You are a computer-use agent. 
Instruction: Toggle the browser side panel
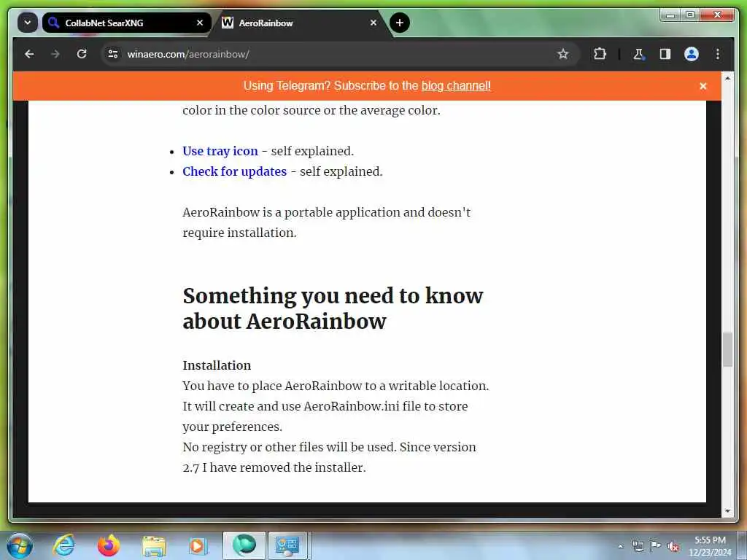tap(665, 54)
